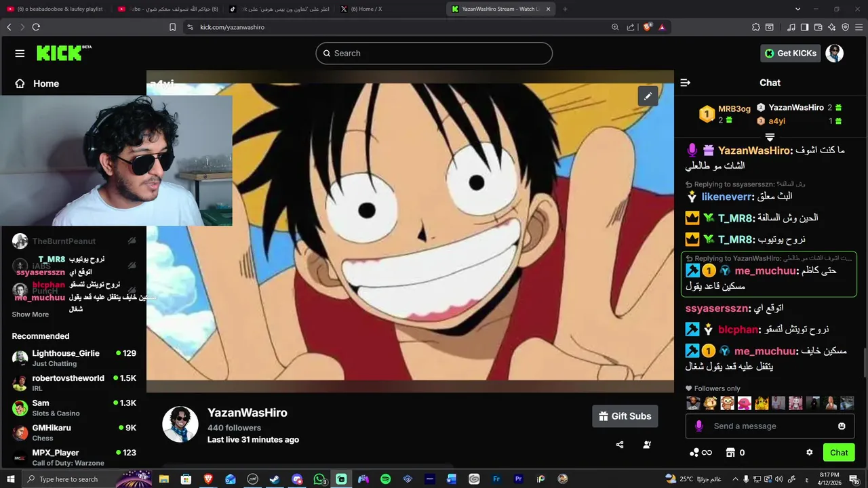Click the share icon below Gift Subs
Viewport: 868px width, 488px height.
coord(620,445)
